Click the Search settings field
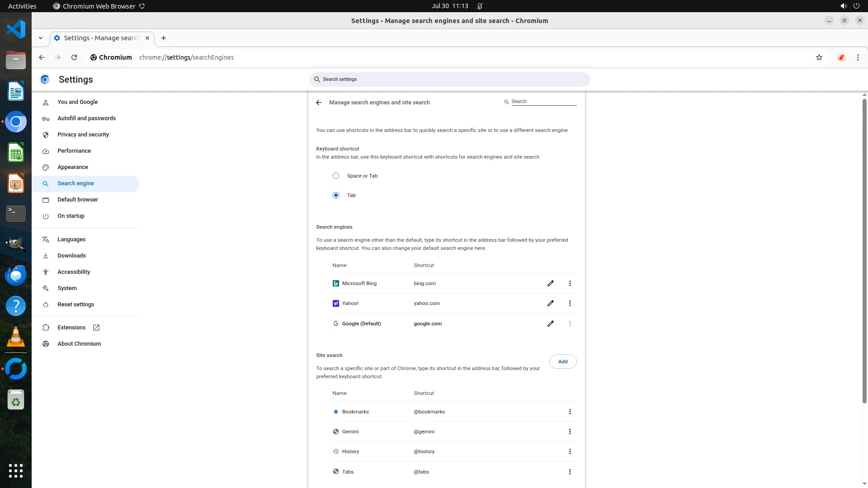Screen dimensions: 868x488 coord(449,80)
